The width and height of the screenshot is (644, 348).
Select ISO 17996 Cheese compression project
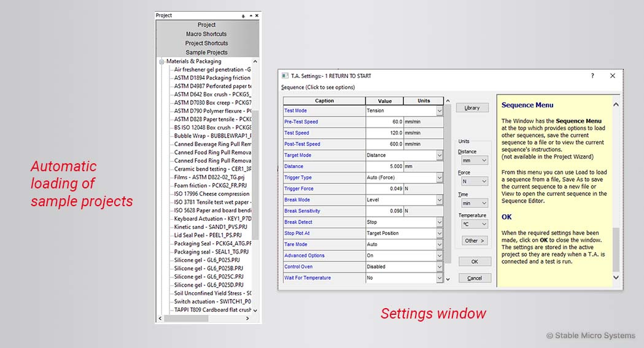click(x=212, y=194)
